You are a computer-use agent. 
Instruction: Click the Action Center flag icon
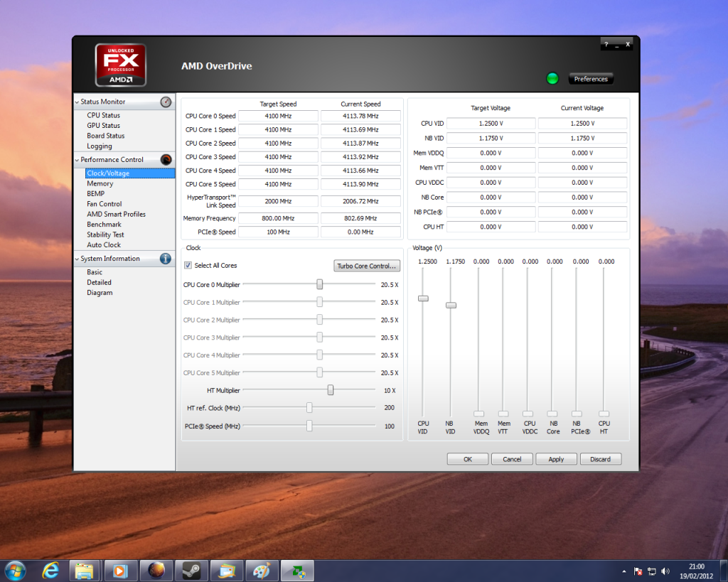coord(638,571)
